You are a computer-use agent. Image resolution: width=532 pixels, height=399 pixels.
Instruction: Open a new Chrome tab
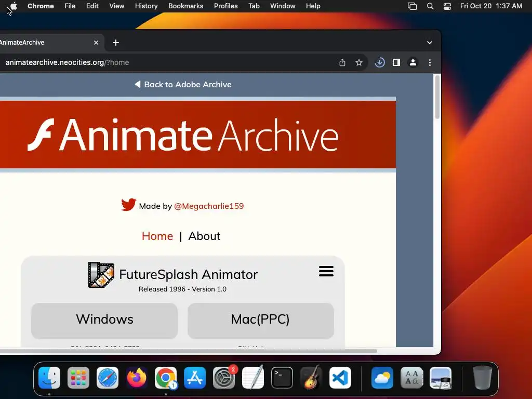(x=116, y=43)
